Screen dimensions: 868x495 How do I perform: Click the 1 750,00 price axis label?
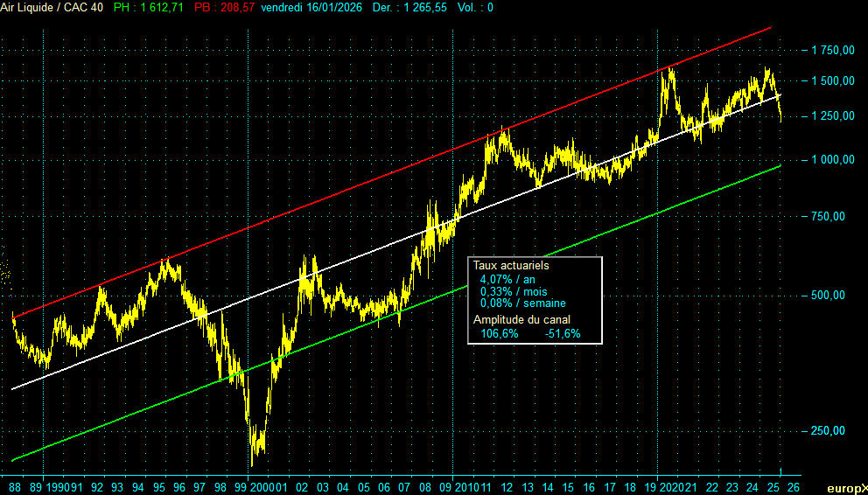pyautogui.click(x=832, y=51)
